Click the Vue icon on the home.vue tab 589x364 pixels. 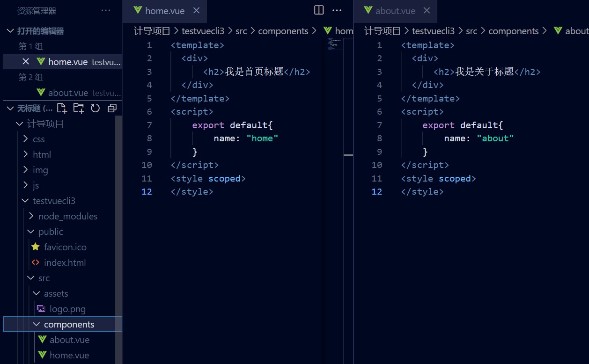pos(137,10)
